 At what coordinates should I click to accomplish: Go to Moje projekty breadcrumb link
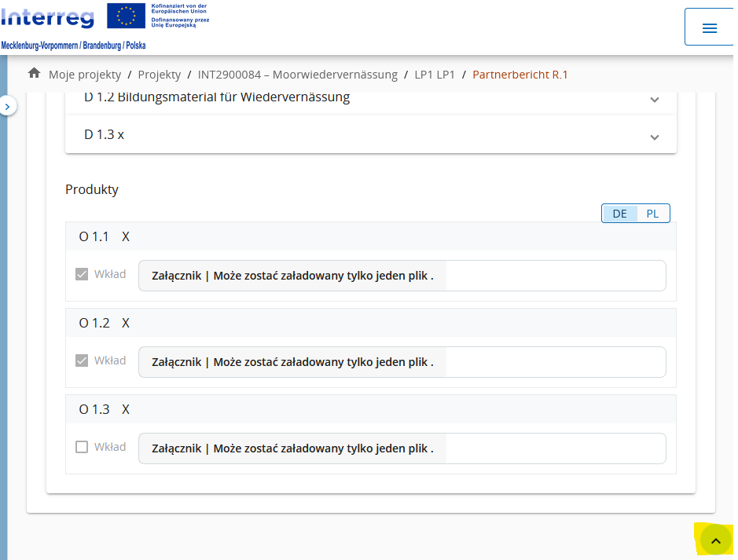coord(85,75)
